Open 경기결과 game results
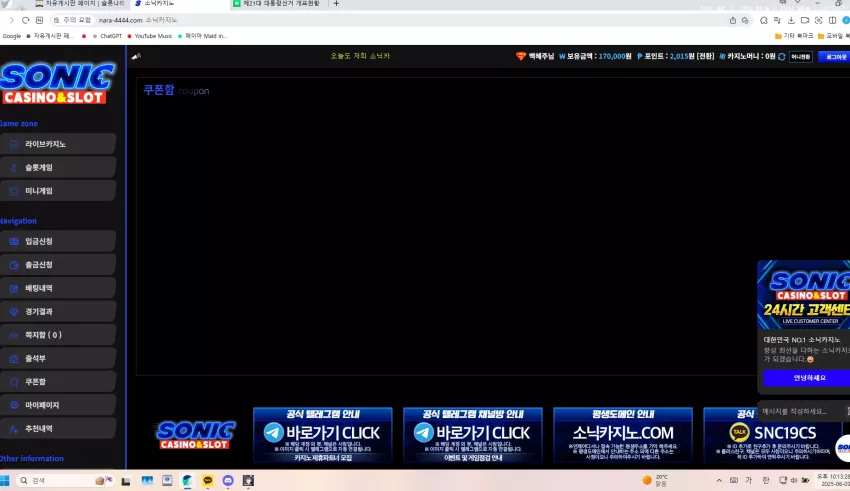 (57, 312)
